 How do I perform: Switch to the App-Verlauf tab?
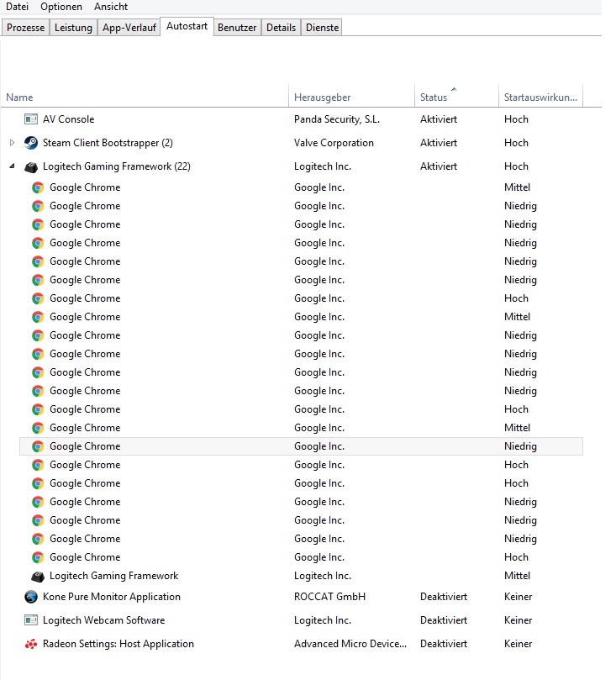pyautogui.click(x=129, y=28)
